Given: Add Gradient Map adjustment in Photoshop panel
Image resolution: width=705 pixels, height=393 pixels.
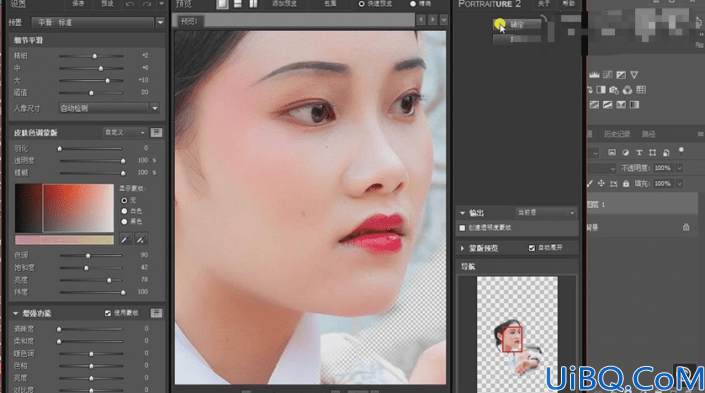Looking at the screenshot, I should (x=634, y=105).
